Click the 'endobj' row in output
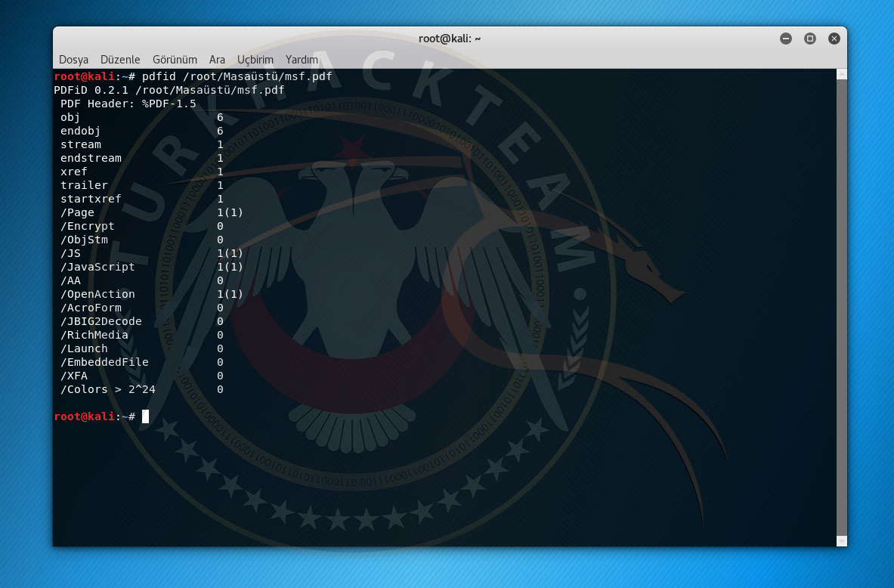This screenshot has height=588, width=894. pyautogui.click(x=141, y=132)
